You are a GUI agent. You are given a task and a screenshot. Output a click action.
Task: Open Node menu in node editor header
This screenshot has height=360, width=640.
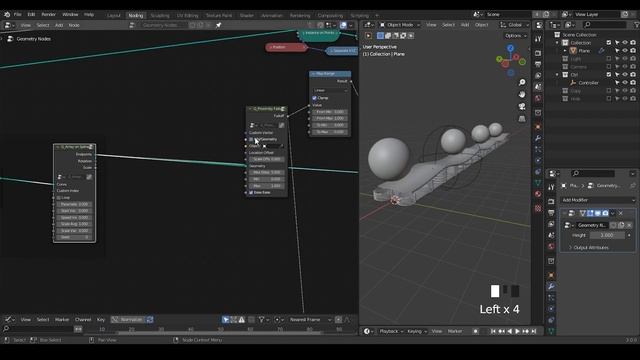click(74, 25)
